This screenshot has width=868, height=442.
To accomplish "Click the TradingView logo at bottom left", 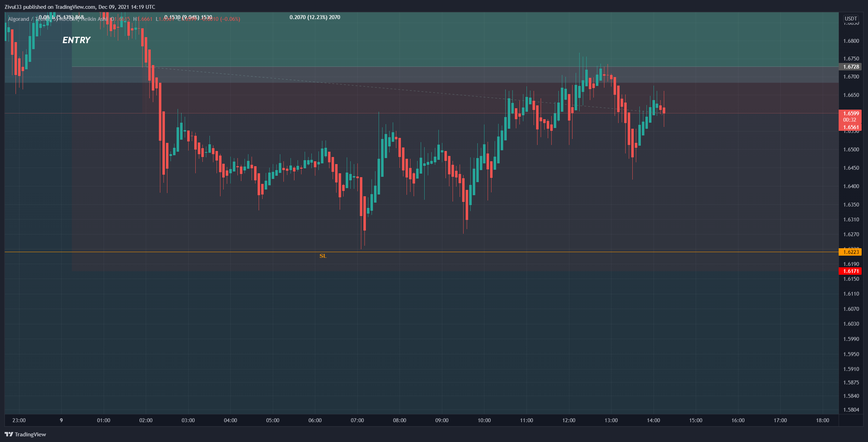I will point(25,434).
